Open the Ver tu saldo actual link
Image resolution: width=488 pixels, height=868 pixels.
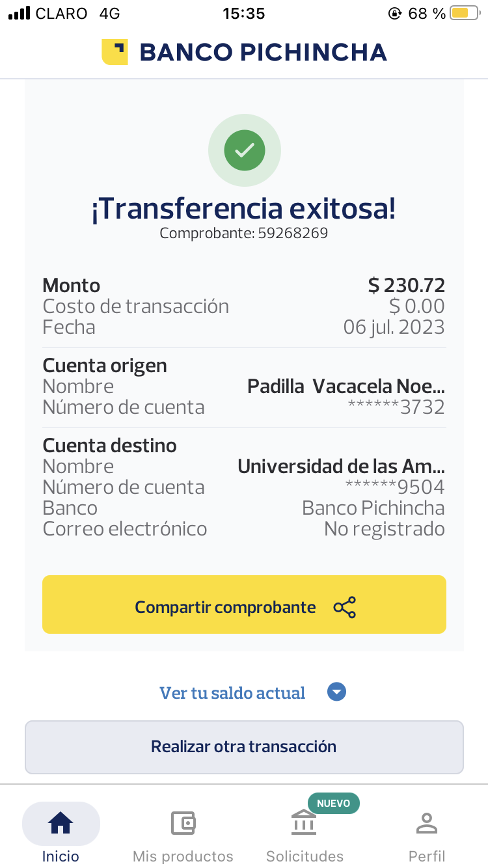[x=232, y=693]
